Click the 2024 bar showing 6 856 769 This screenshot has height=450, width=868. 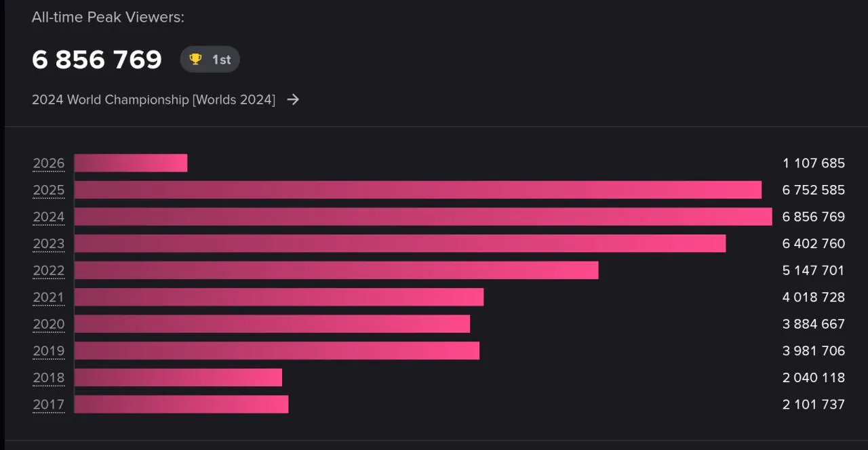tap(423, 217)
